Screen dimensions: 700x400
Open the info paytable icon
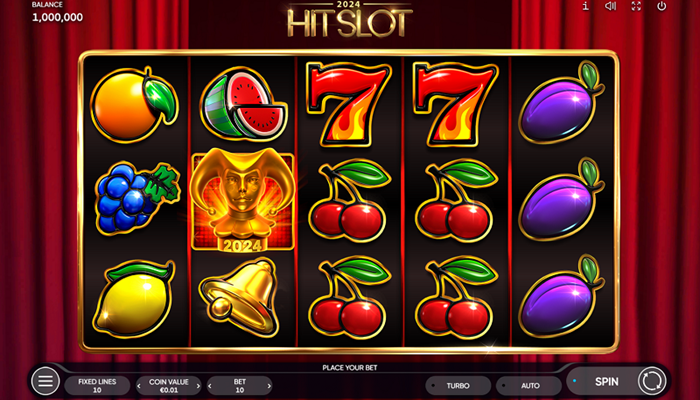586,6
